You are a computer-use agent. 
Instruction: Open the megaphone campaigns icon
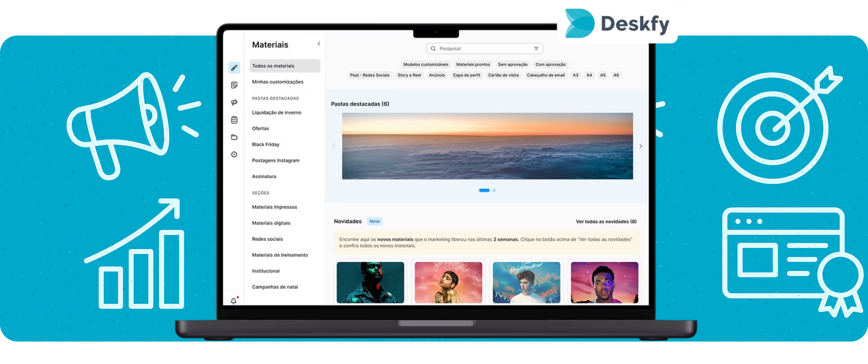[234, 103]
